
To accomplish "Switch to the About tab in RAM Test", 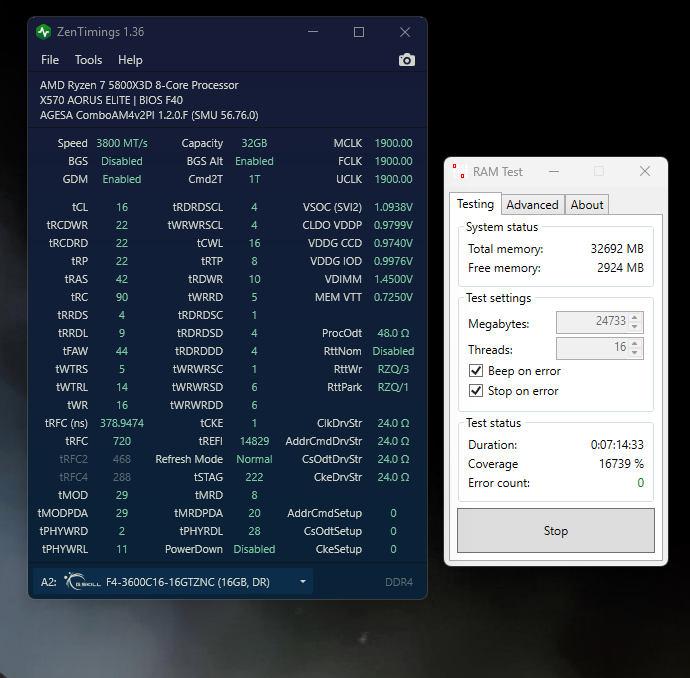I will (x=587, y=205).
